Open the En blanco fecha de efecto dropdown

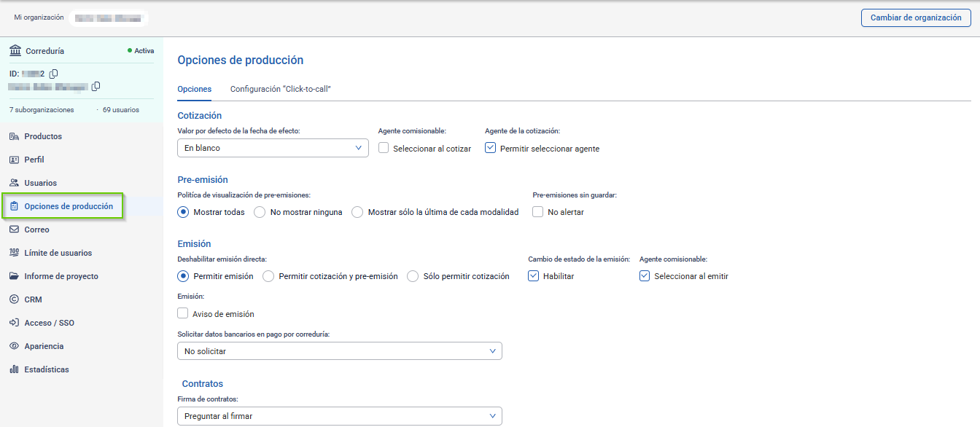click(273, 148)
